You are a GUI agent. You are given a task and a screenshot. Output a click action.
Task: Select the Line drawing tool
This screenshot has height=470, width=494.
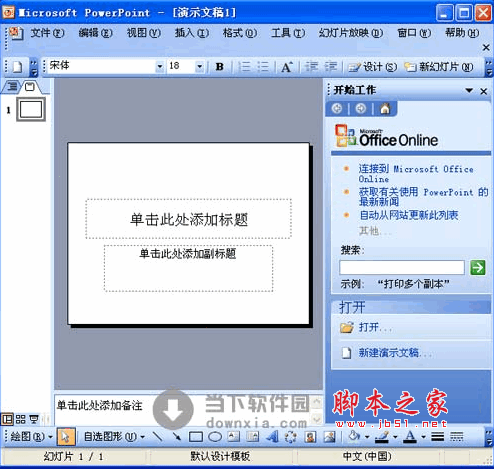pyautogui.click(x=157, y=436)
